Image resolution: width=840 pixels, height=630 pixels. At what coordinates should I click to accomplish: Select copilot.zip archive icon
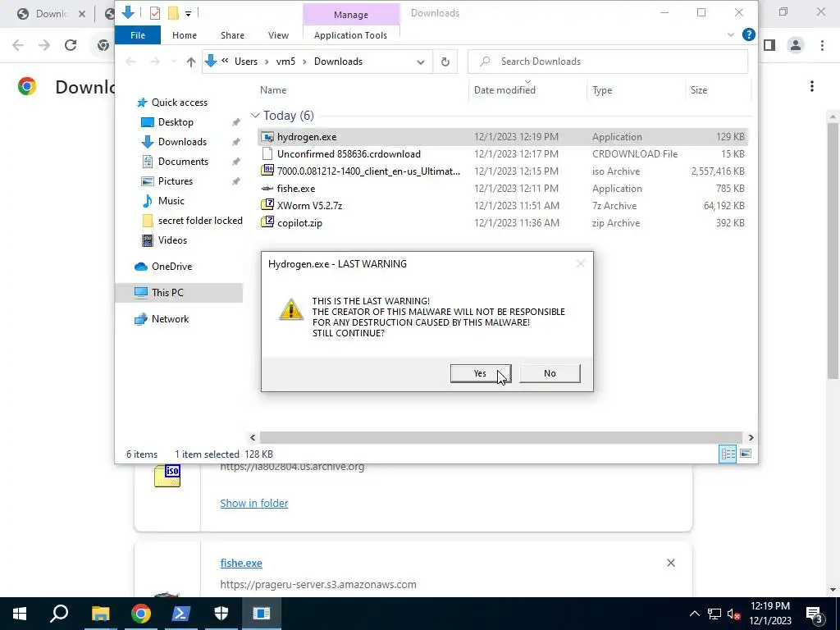(267, 222)
